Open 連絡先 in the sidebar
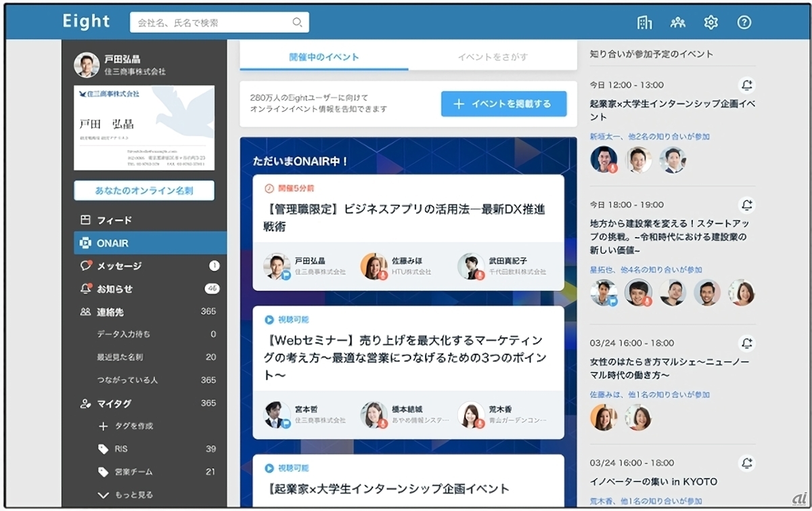The image size is (812, 511). [x=144, y=312]
